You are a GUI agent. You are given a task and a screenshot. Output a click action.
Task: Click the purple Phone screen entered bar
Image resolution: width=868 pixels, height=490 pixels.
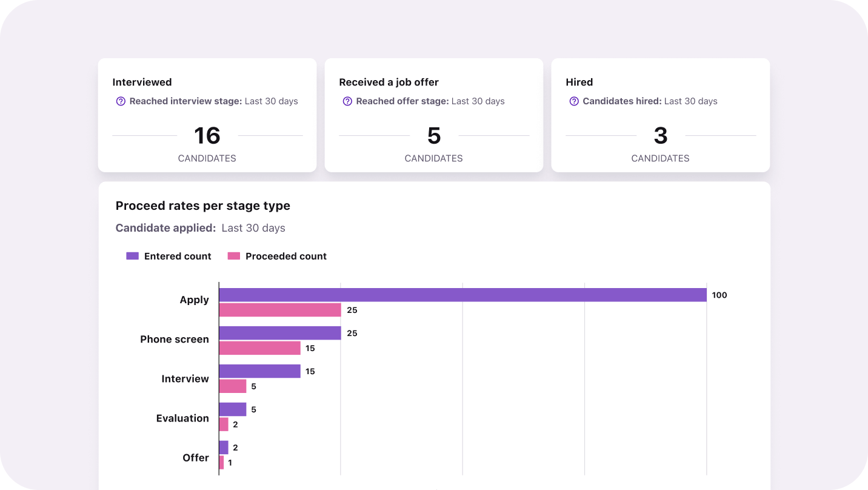click(280, 333)
